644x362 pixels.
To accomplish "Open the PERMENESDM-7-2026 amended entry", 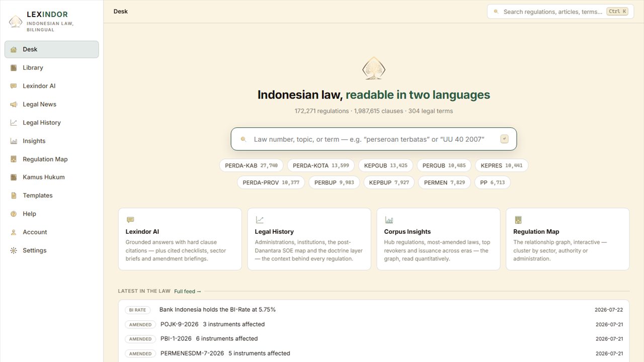I will 374,353.
